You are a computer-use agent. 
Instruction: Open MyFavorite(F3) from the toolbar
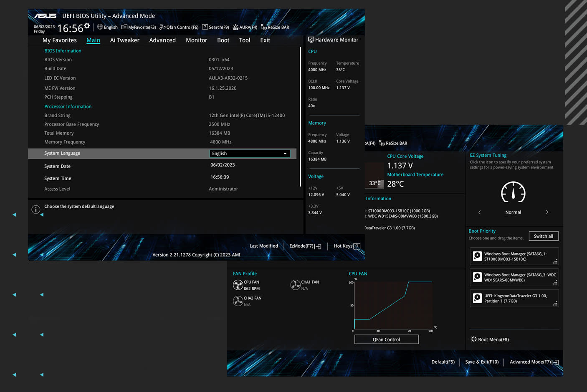tap(124, 27)
